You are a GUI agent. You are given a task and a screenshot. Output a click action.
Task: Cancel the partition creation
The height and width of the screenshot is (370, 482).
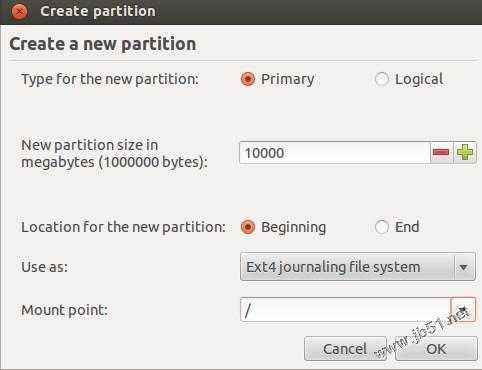click(x=345, y=349)
